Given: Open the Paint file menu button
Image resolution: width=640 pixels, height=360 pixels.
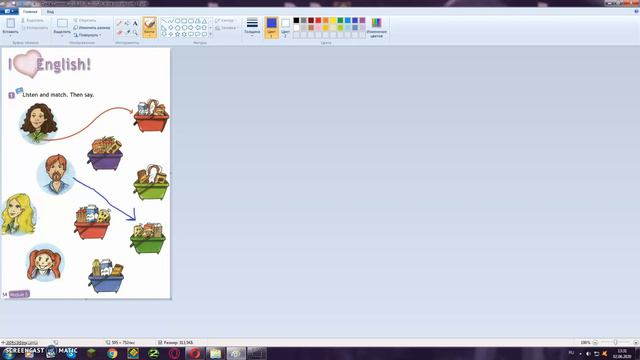Looking at the screenshot, I should (9, 11).
